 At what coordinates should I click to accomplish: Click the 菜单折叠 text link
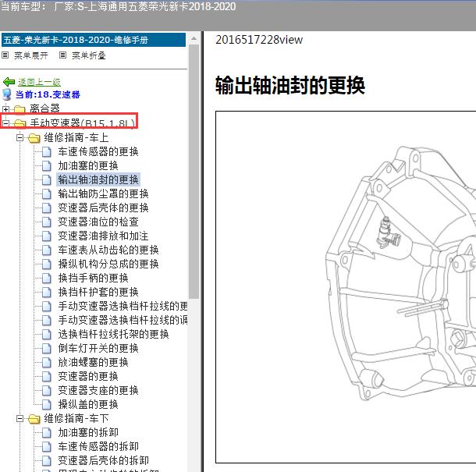tap(89, 55)
